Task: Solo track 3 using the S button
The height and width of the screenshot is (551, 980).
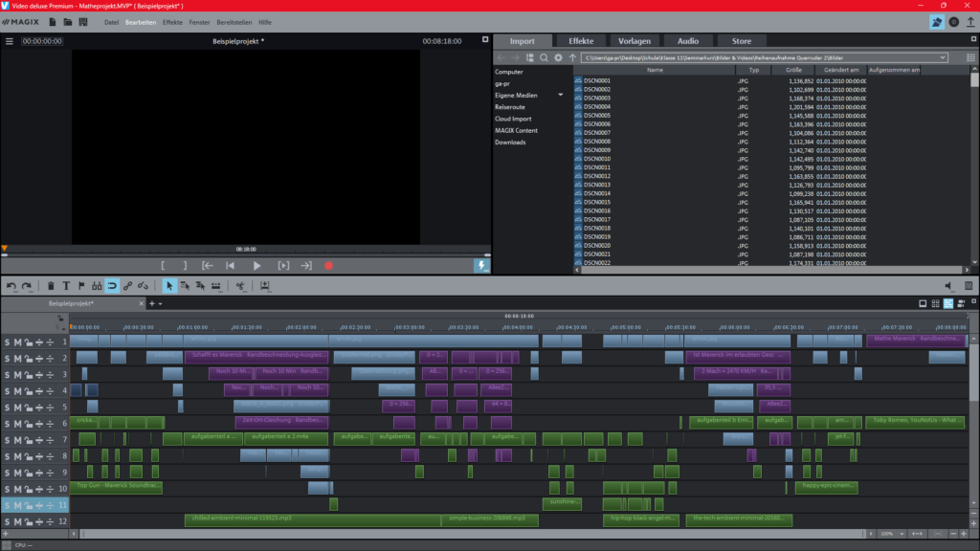Action: click(x=7, y=375)
